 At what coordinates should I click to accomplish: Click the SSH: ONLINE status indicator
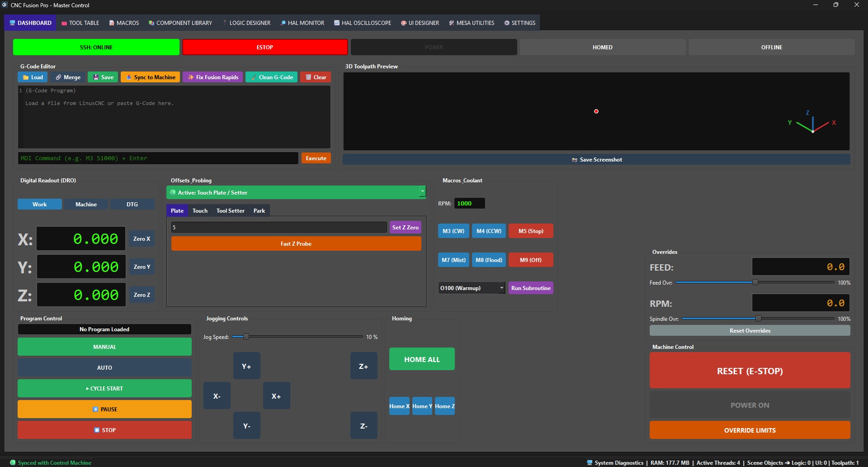(x=96, y=47)
